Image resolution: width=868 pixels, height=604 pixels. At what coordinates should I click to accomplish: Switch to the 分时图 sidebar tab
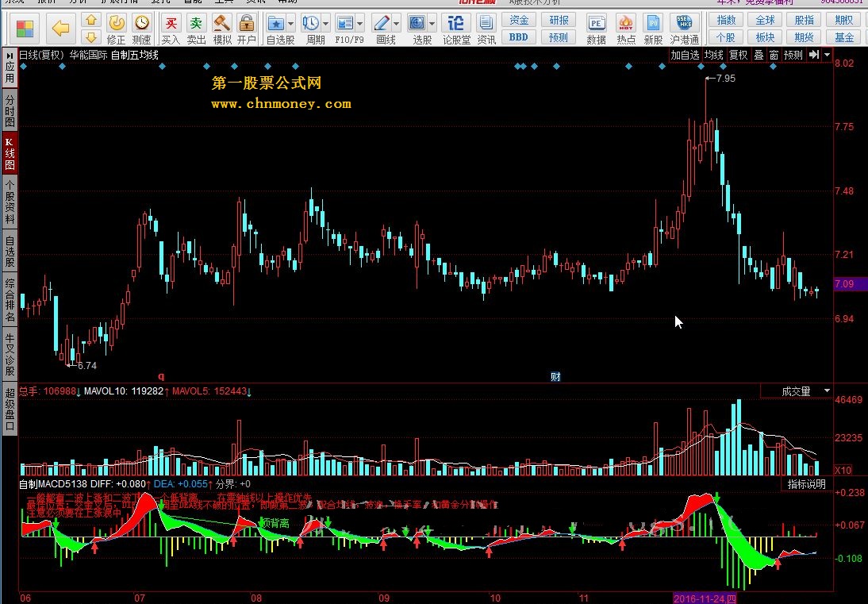click(x=10, y=110)
